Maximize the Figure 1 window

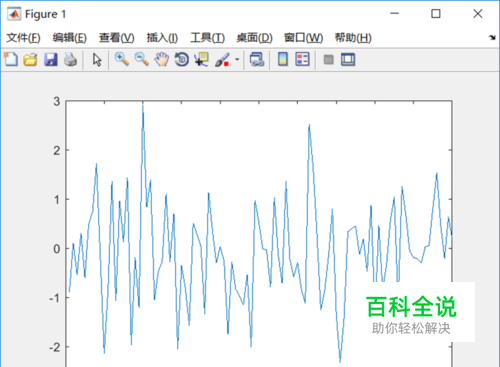(436, 14)
